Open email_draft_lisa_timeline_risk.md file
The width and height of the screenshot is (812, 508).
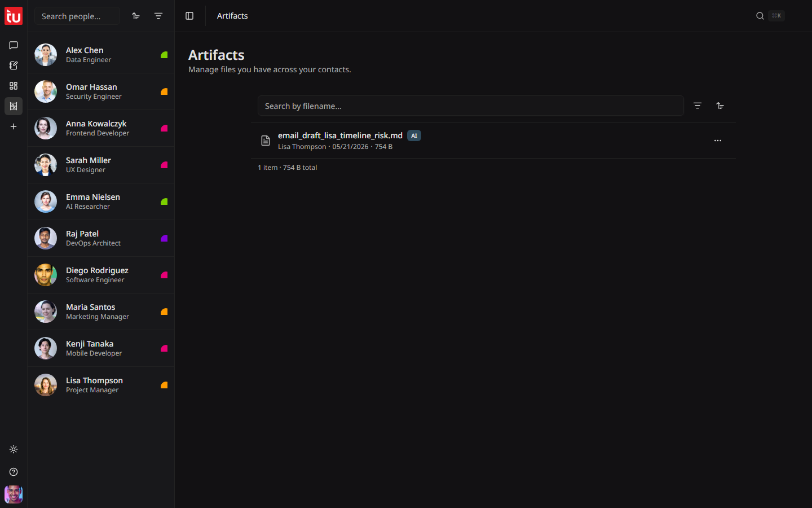pos(340,135)
